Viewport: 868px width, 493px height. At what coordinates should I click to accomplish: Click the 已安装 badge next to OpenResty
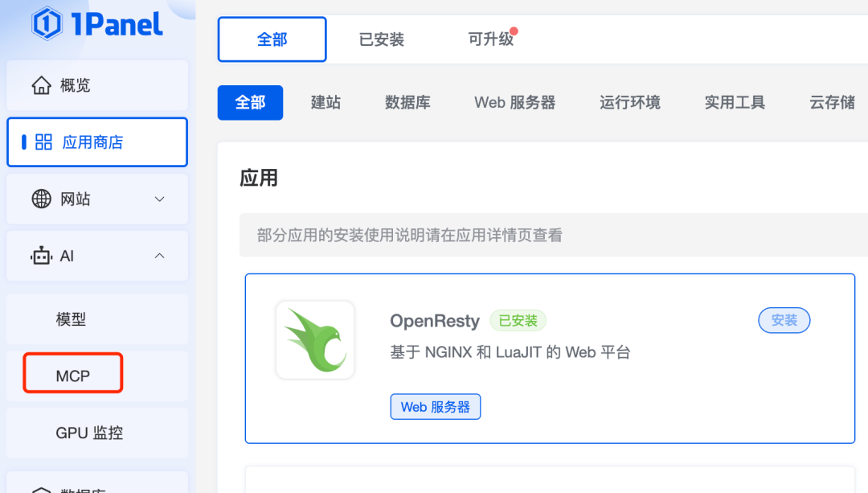(518, 321)
